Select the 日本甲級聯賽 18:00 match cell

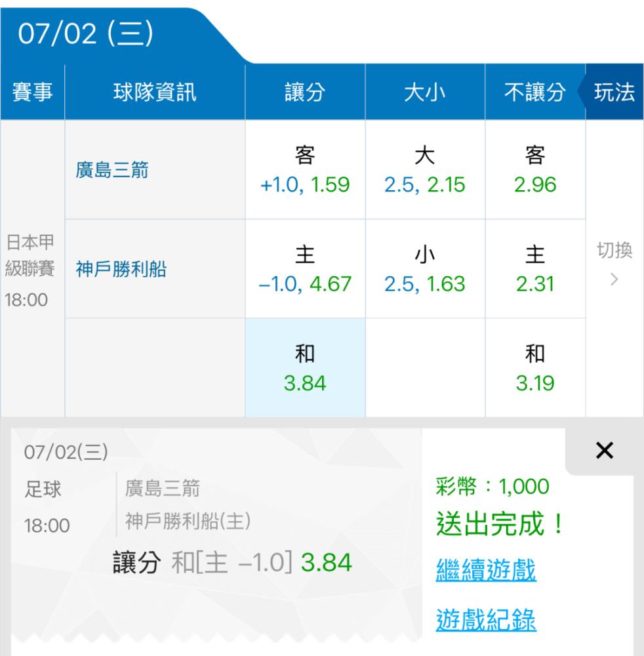pos(33,269)
